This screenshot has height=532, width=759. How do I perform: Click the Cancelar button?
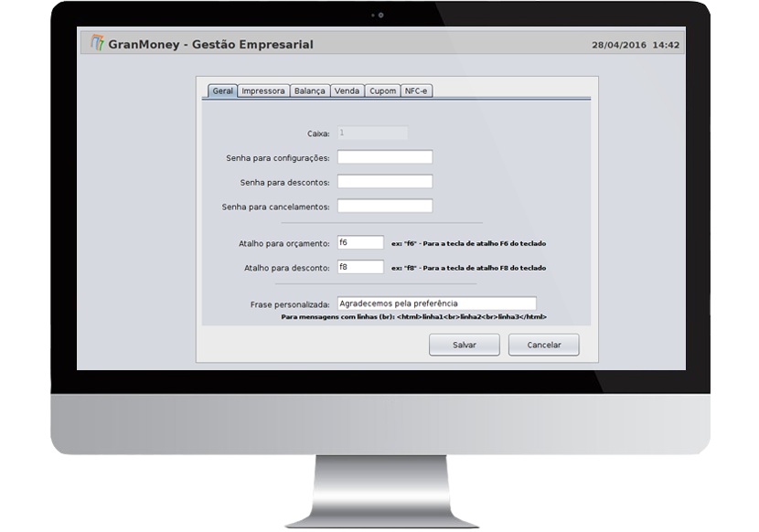click(543, 345)
